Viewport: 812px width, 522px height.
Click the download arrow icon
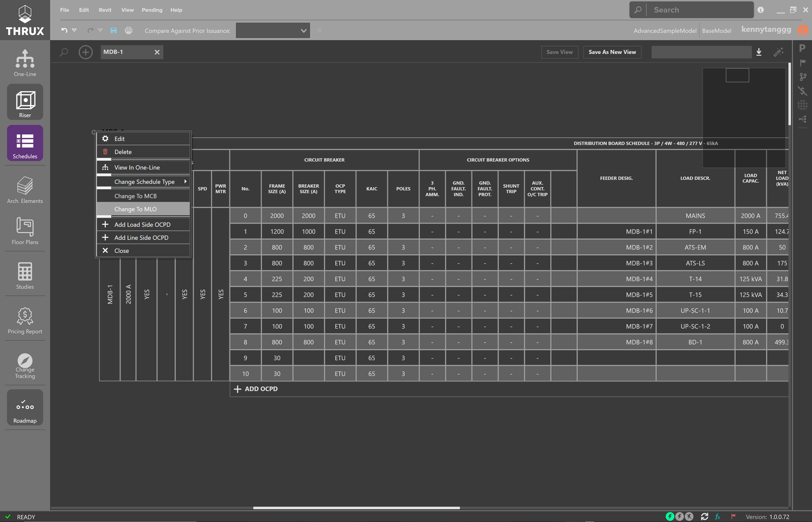tap(759, 52)
